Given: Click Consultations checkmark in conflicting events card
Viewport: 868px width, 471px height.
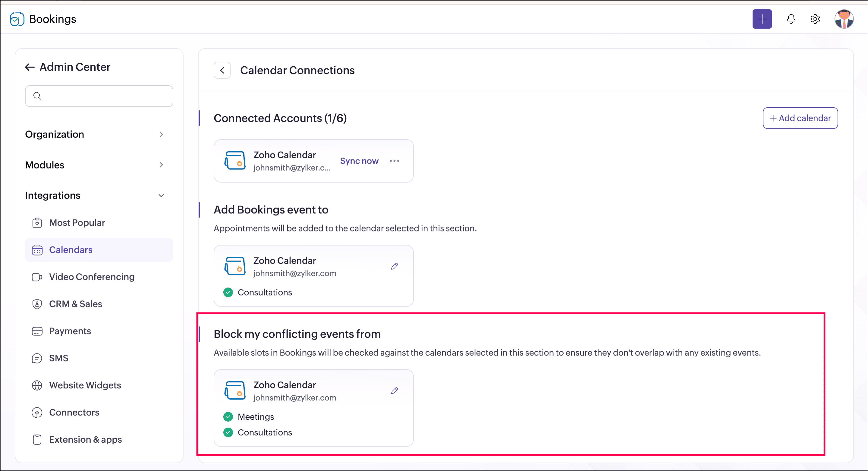Looking at the screenshot, I should [x=228, y=432].
